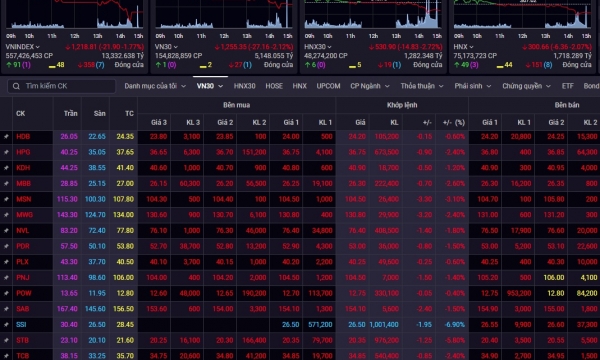The image size is (600, 360).
Task: Click the search magnifier icon
Action: [x=16, y=86]
